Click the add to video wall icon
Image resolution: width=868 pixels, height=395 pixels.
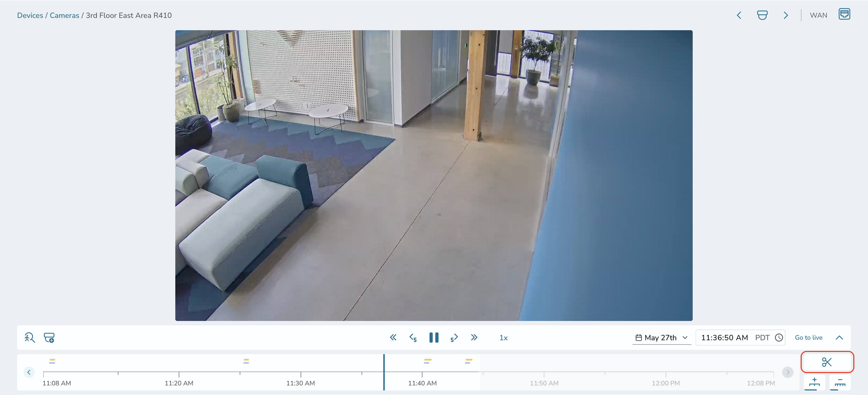tap(49, 337)
